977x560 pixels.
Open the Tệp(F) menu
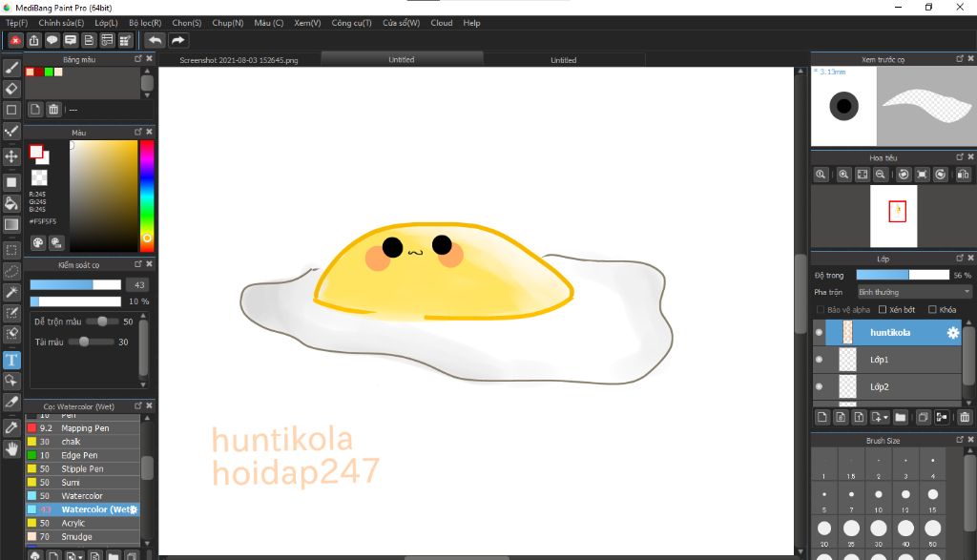pos(17,23)
